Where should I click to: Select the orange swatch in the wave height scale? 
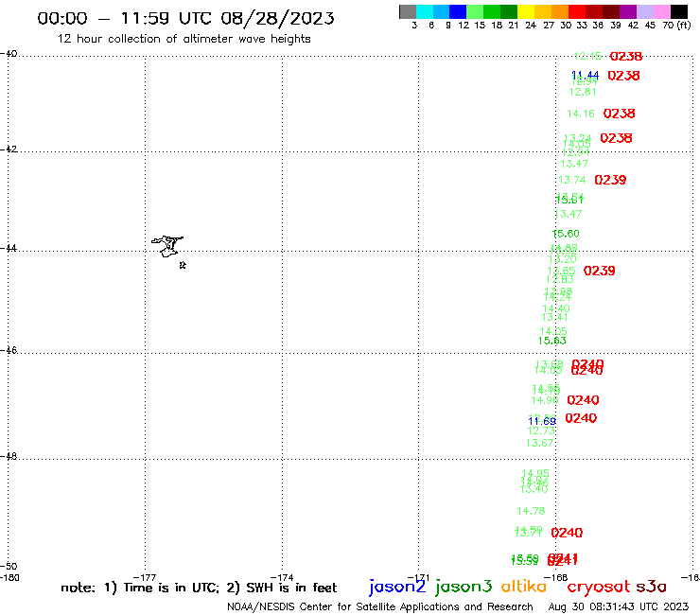click(560, 11)
